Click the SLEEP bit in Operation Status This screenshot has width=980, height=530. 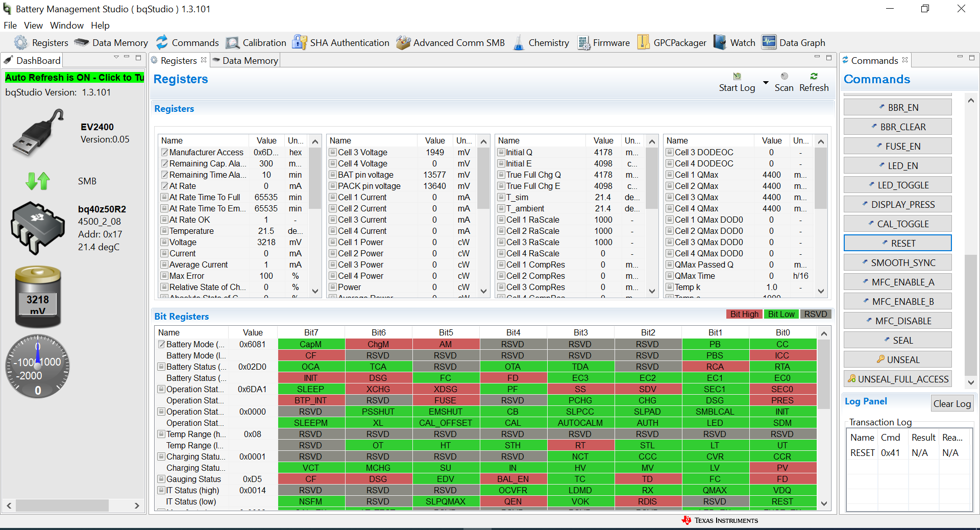(311, 389)
